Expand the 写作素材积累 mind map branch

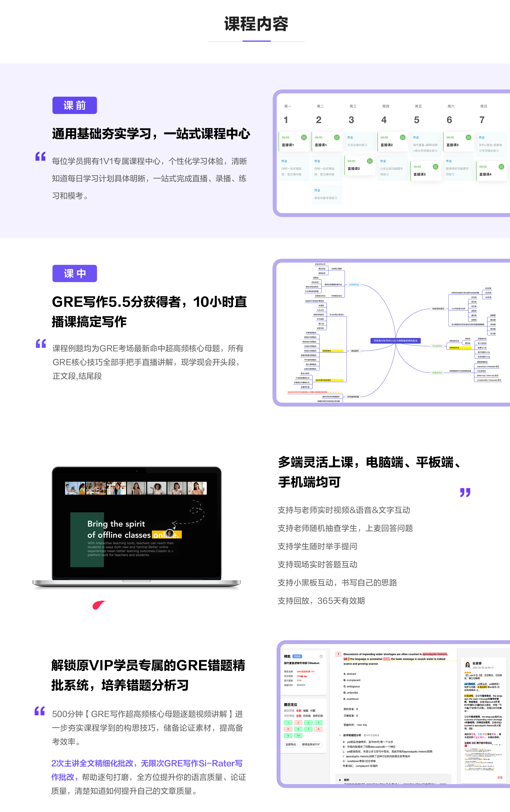point(353,397)
